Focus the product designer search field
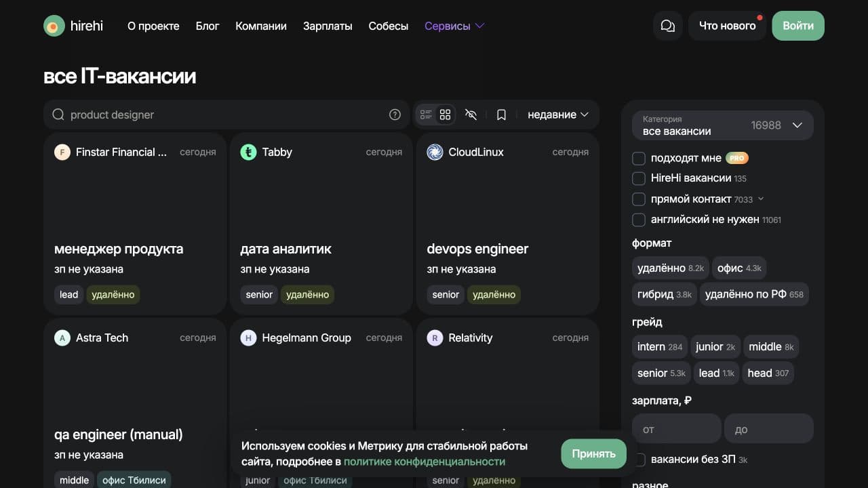This screenshot has width=868, height=488. 226,115
